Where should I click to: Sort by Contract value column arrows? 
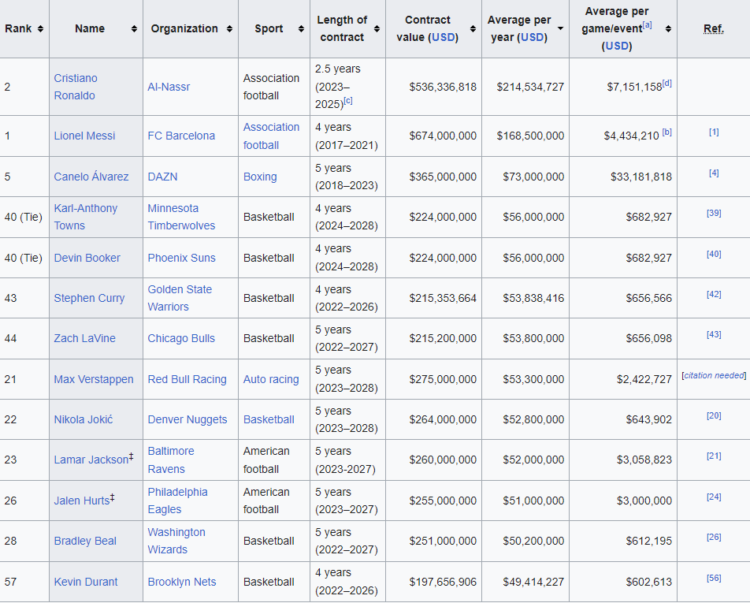tap(473, 29)
